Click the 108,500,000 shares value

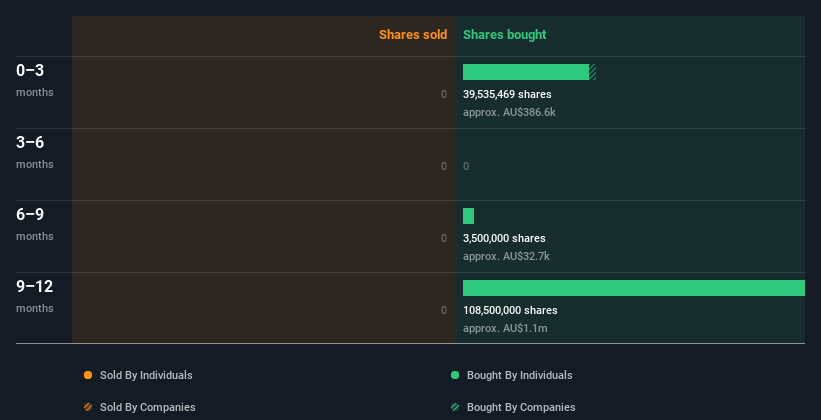click(510, 311)
